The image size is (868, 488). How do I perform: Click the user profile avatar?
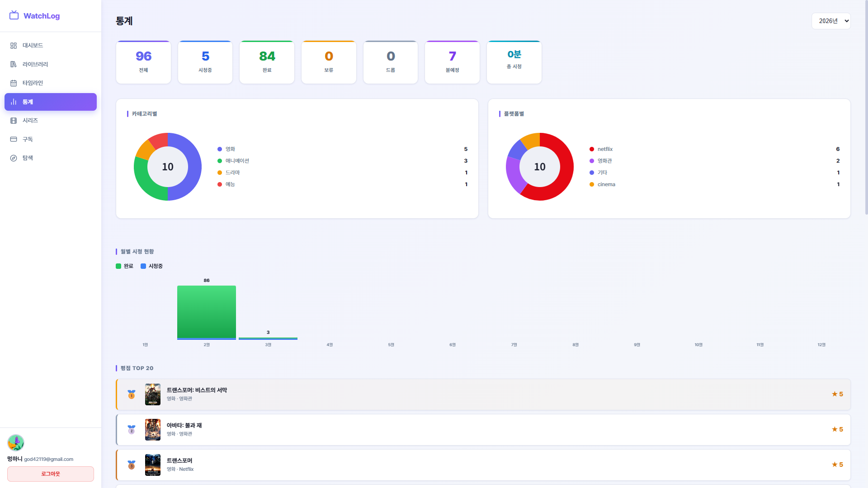tap(16, 443)
